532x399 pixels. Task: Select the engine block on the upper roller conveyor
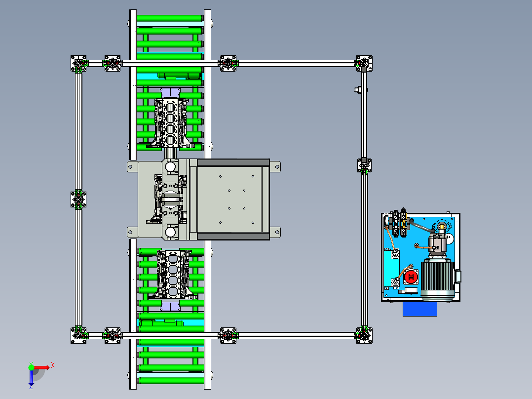[171, 123]
